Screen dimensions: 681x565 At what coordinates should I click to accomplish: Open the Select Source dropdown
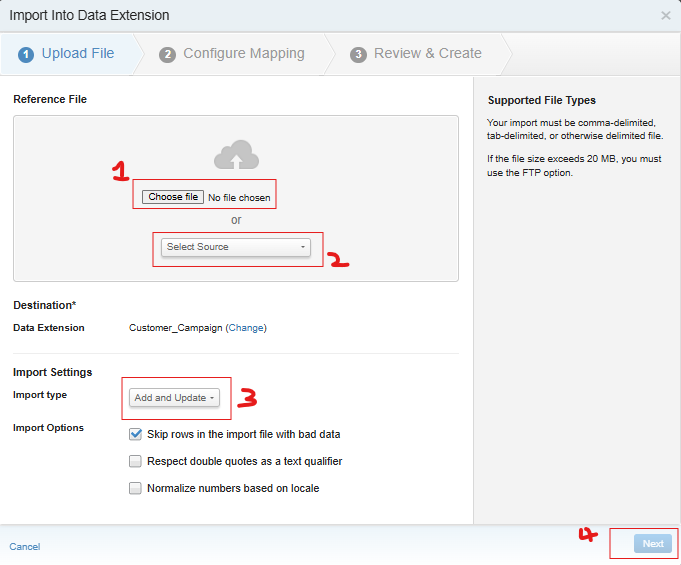(236, 247)
